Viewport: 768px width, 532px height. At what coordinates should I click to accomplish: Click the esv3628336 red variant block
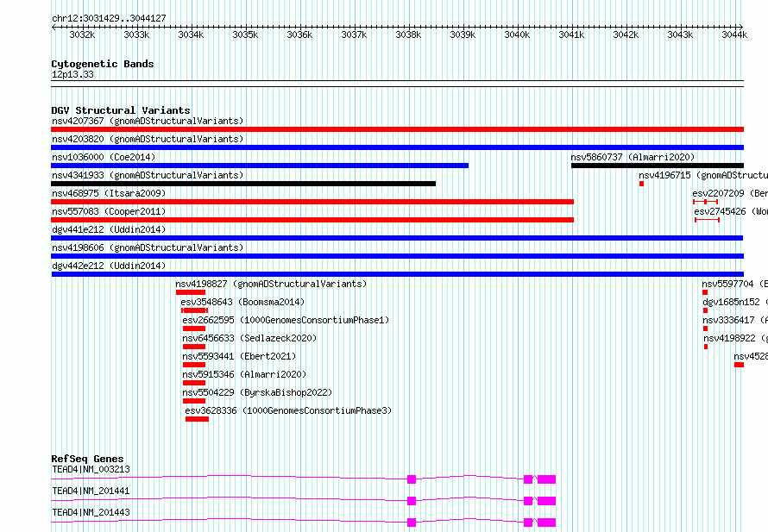click(x=197, y=419)
